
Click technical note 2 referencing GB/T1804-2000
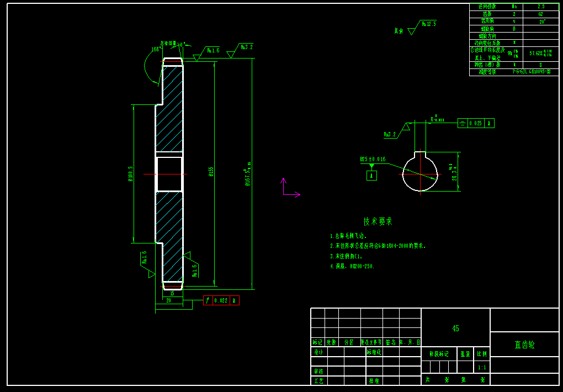pyautogui.click(x=378, y=246)
